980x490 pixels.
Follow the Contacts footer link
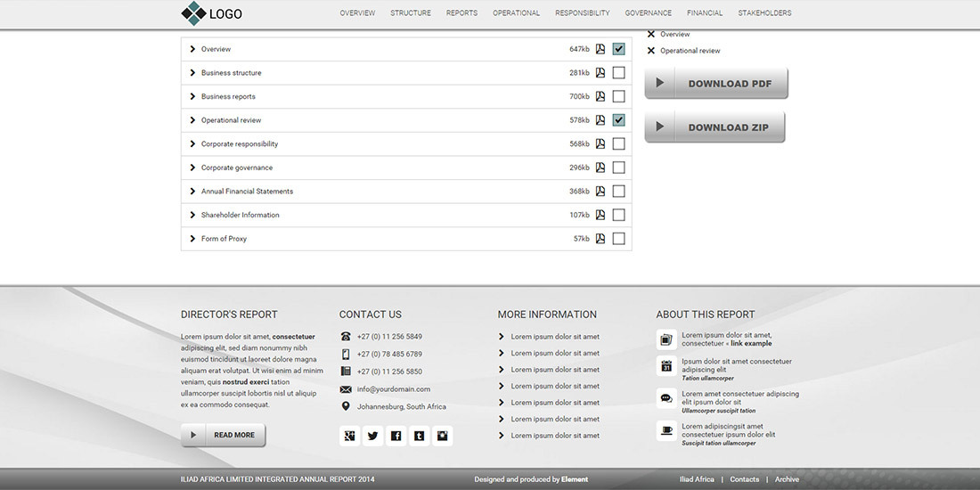[x=745, y=479]
